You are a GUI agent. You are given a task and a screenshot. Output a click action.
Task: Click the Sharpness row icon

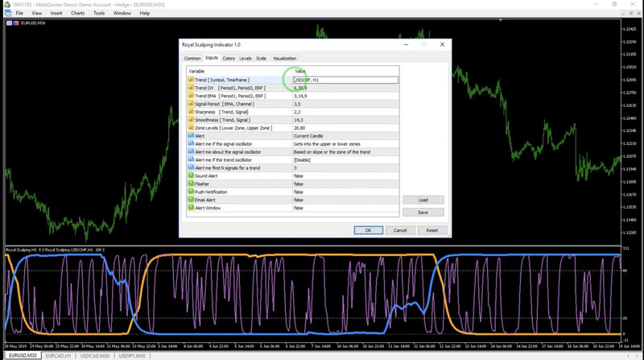[191, 112]
